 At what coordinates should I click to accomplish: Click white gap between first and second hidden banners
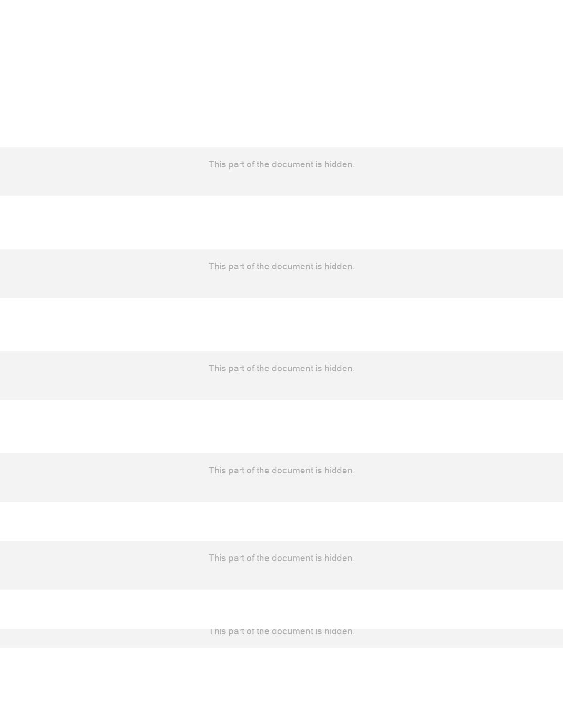[281, 223]
